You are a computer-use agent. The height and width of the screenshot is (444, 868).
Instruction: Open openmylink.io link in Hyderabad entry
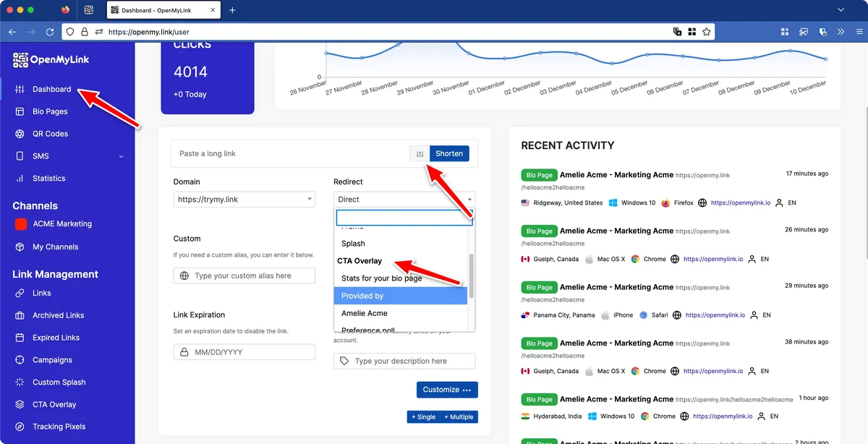(x=723, y=417)
